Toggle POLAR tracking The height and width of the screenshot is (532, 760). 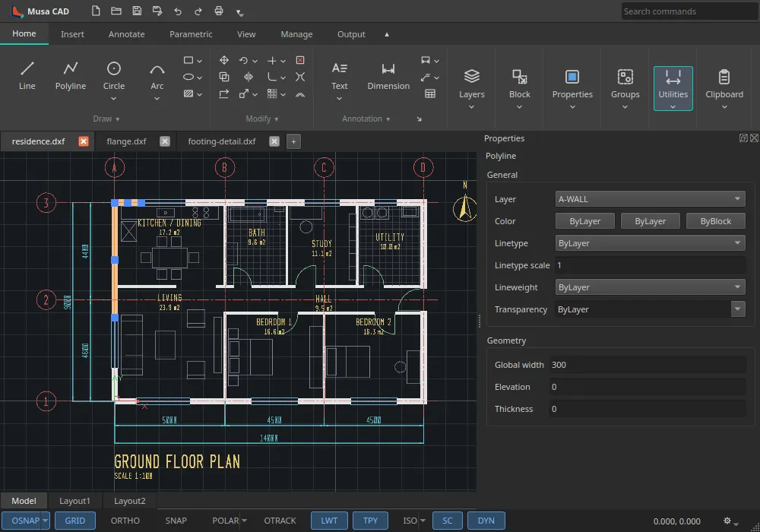click(x=226, y=521)
